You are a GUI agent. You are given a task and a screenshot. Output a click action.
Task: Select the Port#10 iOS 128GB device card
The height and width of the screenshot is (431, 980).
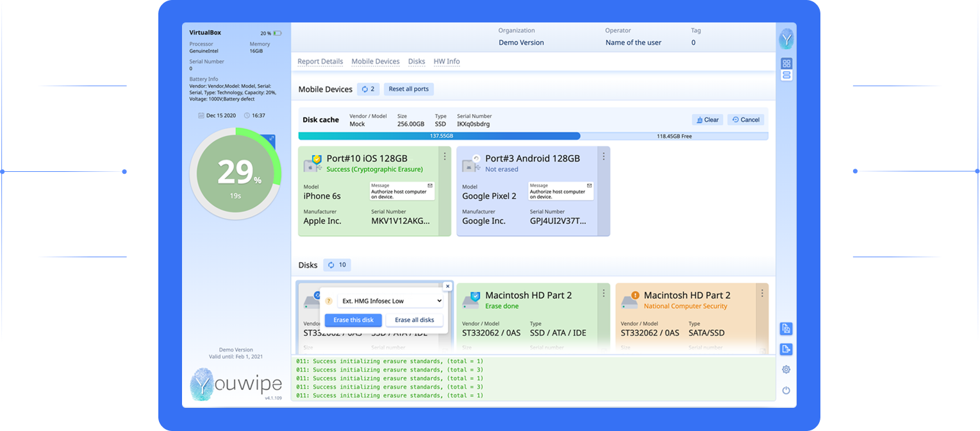(375, 191)
